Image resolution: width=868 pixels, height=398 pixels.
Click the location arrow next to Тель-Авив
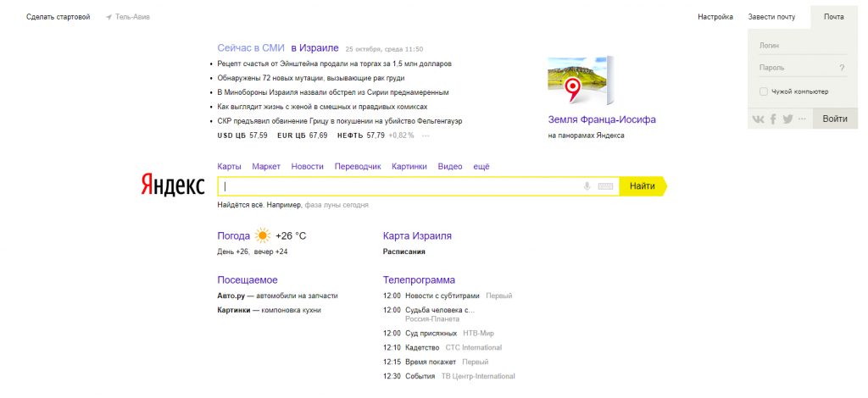coord(109,17)
